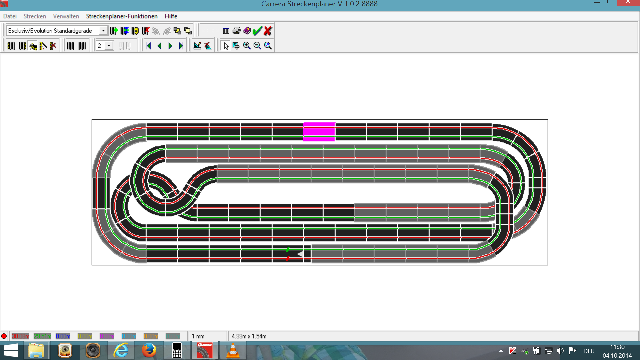Open the Streckenplaner-Funktionen menu

(122, 16)
